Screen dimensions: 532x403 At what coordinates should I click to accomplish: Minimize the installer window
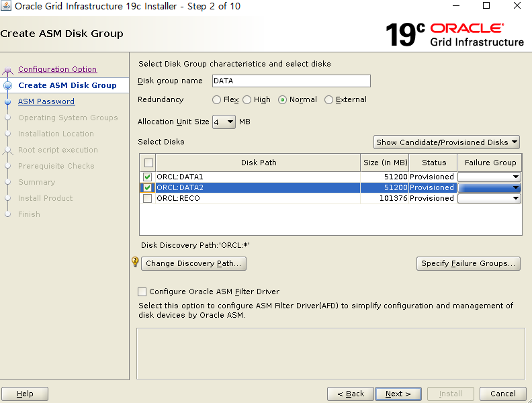pyautogui.click(x=456, y=6)
